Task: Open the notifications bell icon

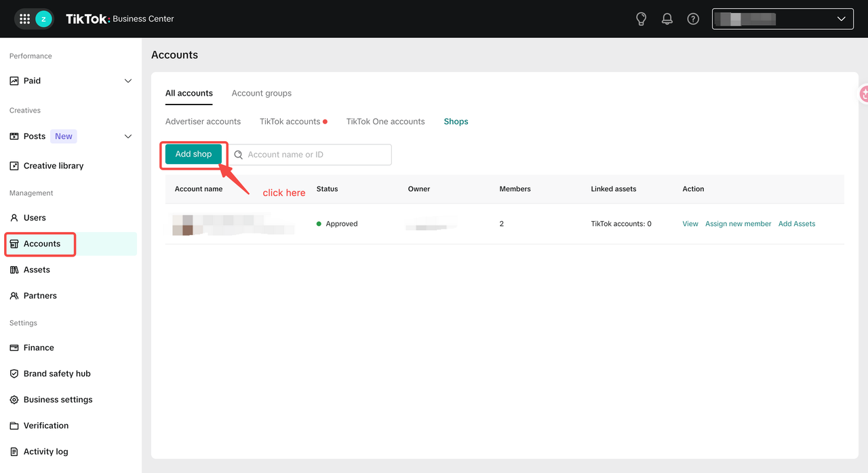Action: tap(667, 19)
